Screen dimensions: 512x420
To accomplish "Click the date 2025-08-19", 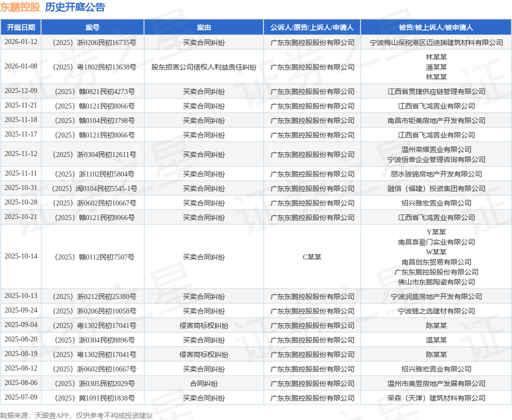I will [21, 353].
